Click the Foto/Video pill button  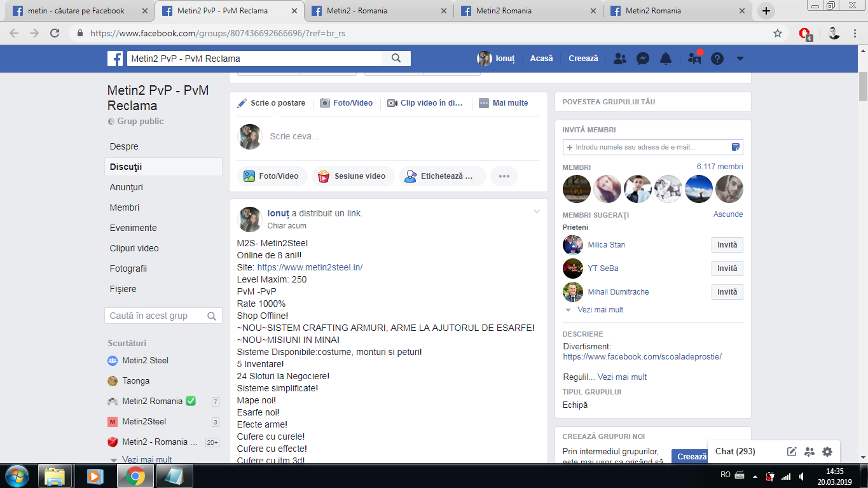pos(272,176)
